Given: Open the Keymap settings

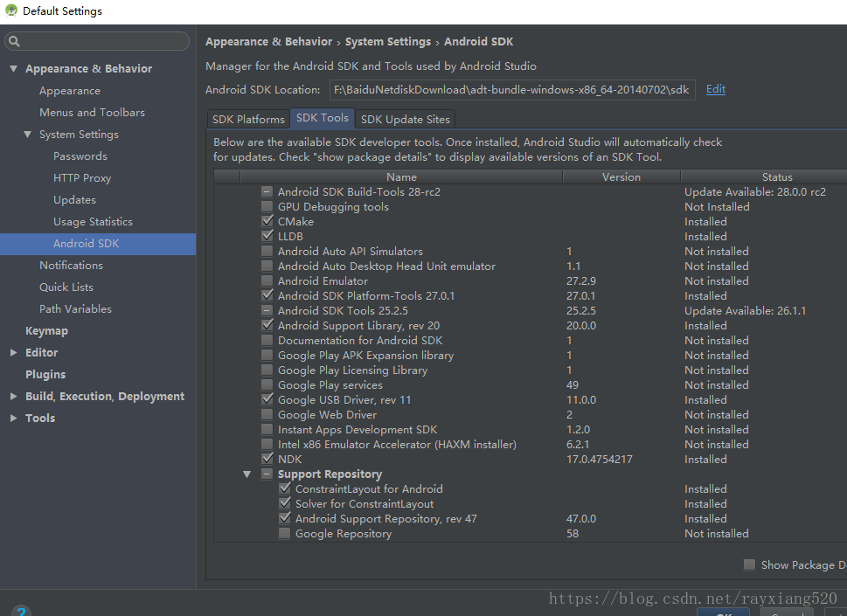Looking at the screenshot, I should tap(46, 331).
